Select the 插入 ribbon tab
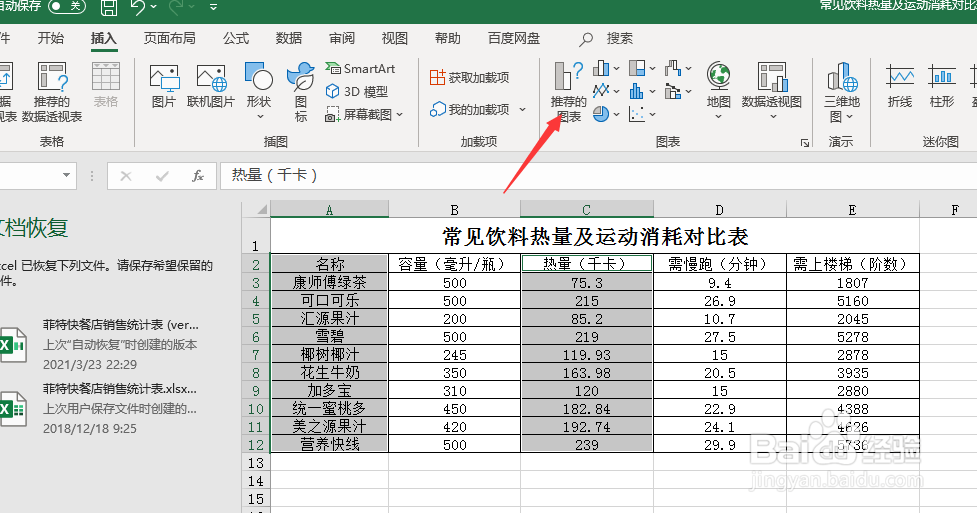Image resolution: width=977 pixels, height=513 pixels. (x=103, y=39)
